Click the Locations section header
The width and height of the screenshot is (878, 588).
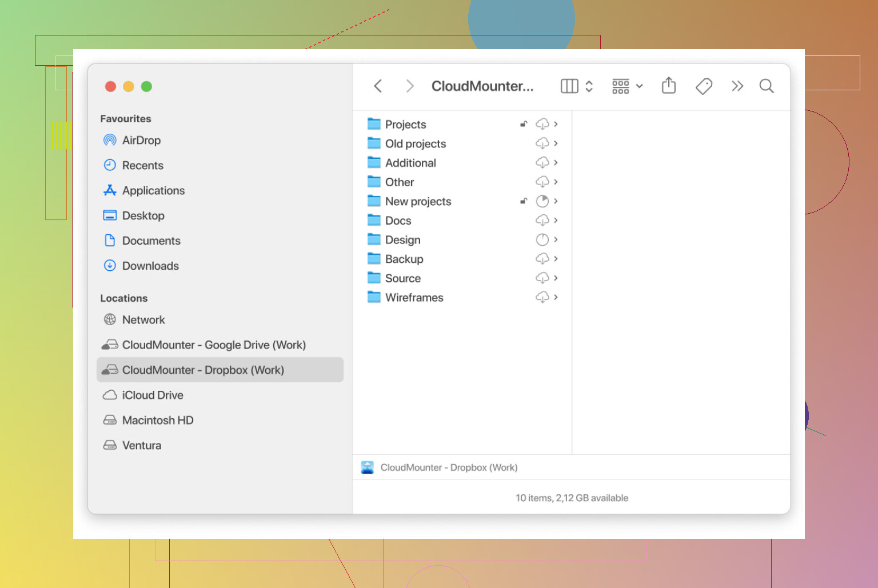[x=124, y=298]
